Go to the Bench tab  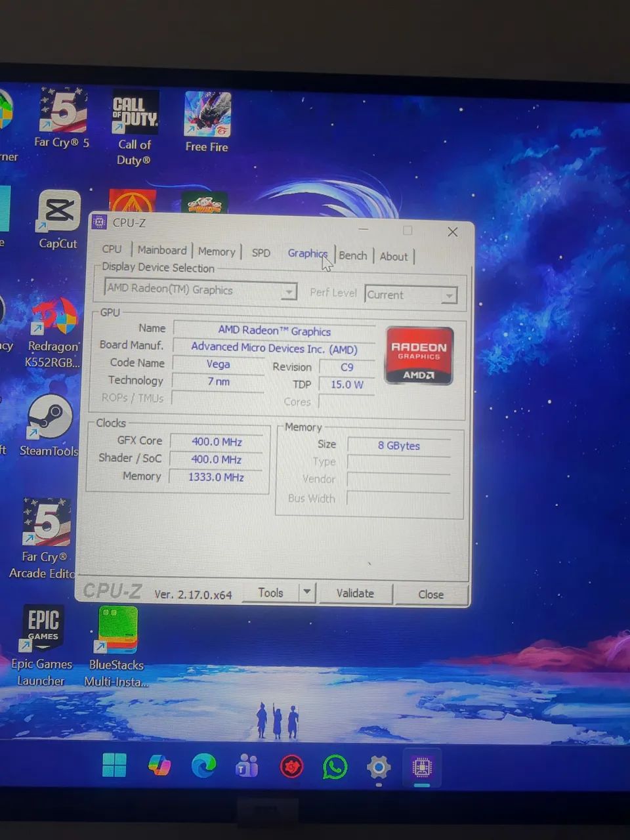(353, 255)
